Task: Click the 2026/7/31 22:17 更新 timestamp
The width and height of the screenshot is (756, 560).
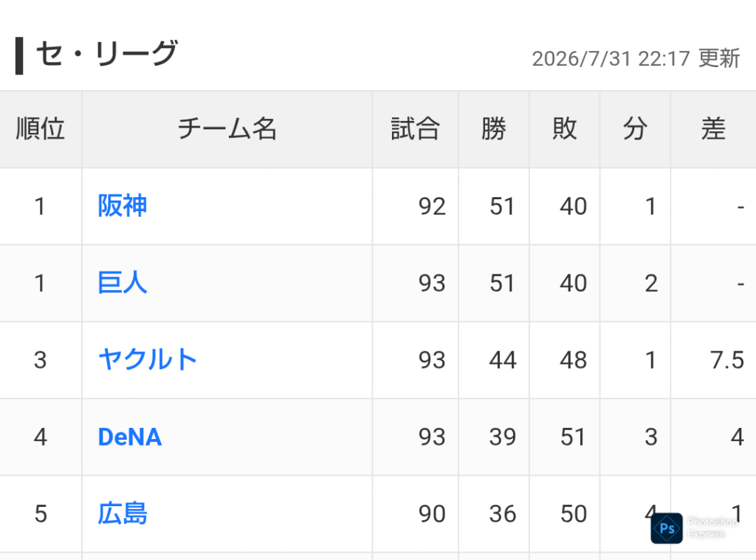Action: pyautogui.click(x=636, y=59)
